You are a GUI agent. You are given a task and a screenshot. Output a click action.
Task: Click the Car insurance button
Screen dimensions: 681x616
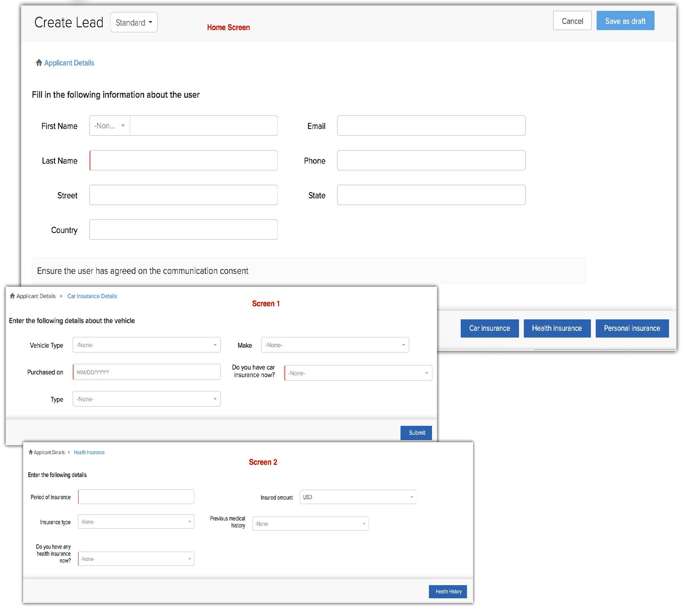(x=489, y=328)
